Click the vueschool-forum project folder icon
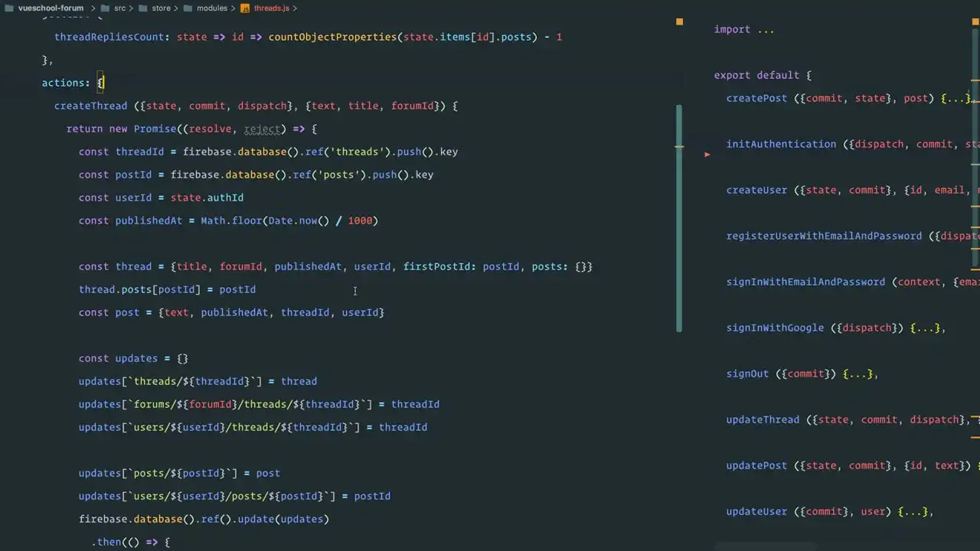Image resolution: width=980 pixels, height=551 pixels. (8, 8)
